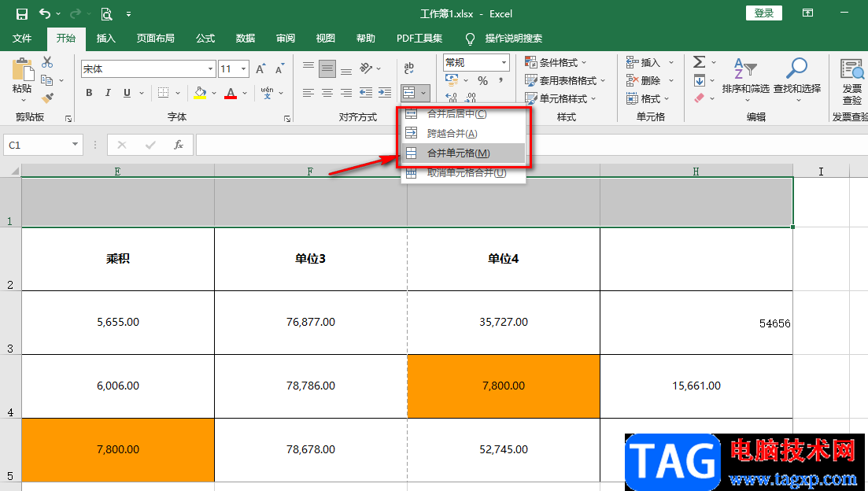
Task: Choose 合并单元格(M) from menu
Action: (464, 153)
